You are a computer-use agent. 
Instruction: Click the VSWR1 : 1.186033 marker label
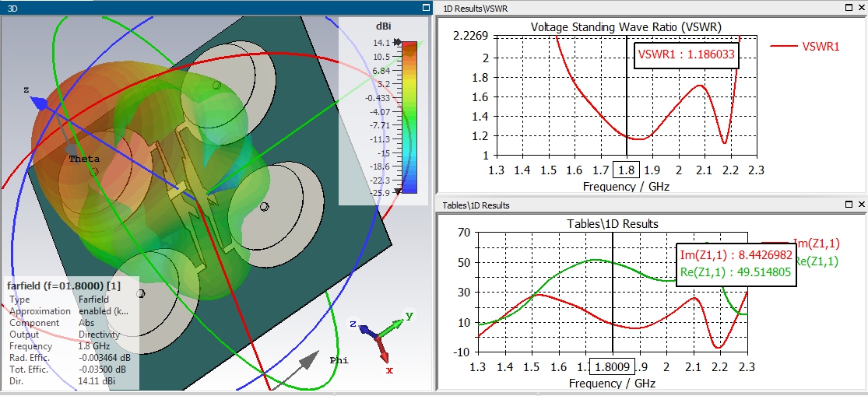(687, 54)
